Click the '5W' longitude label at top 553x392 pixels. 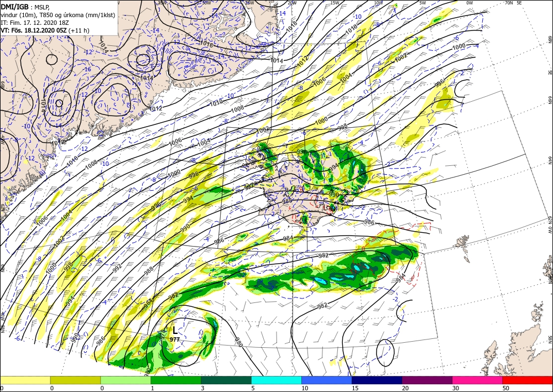tap(422, 2)
